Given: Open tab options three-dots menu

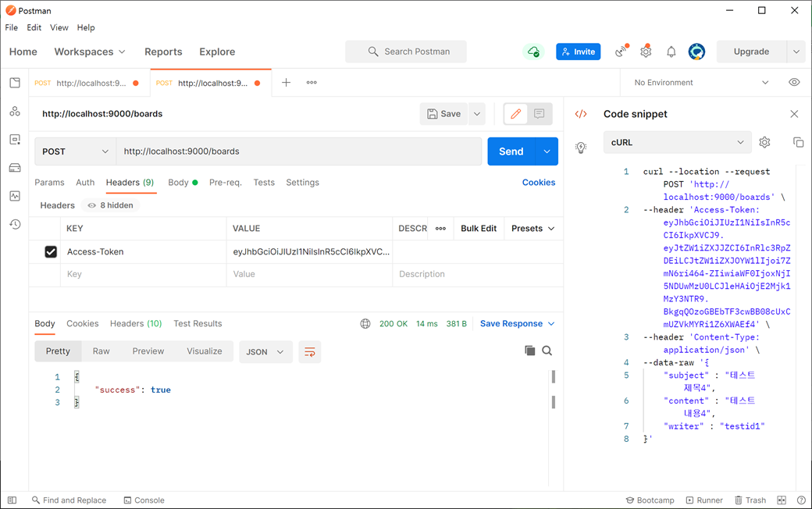Looking at the screenshot, I should tap(312, 82).
